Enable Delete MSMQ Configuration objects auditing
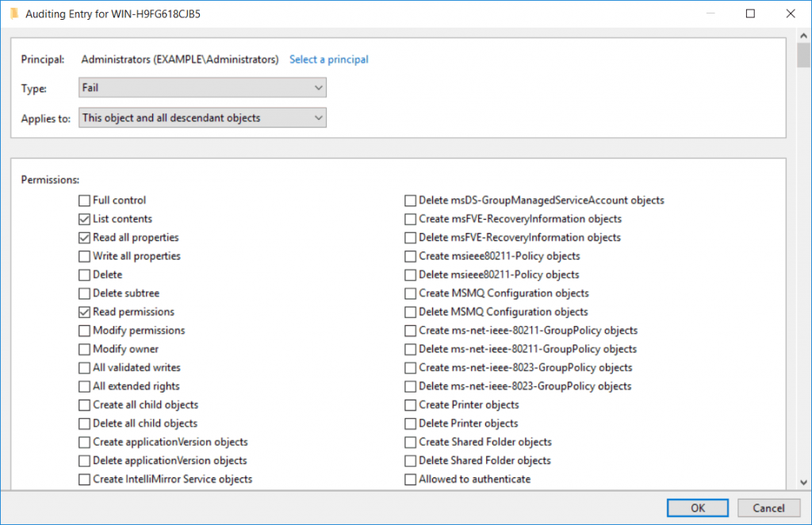812x525 pixels. coord(411,312)
